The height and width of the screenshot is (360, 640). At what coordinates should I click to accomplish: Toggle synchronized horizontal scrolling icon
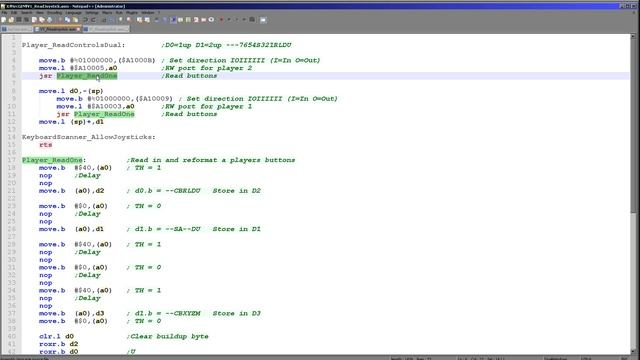pyautogui.click(x=147, y=20)
